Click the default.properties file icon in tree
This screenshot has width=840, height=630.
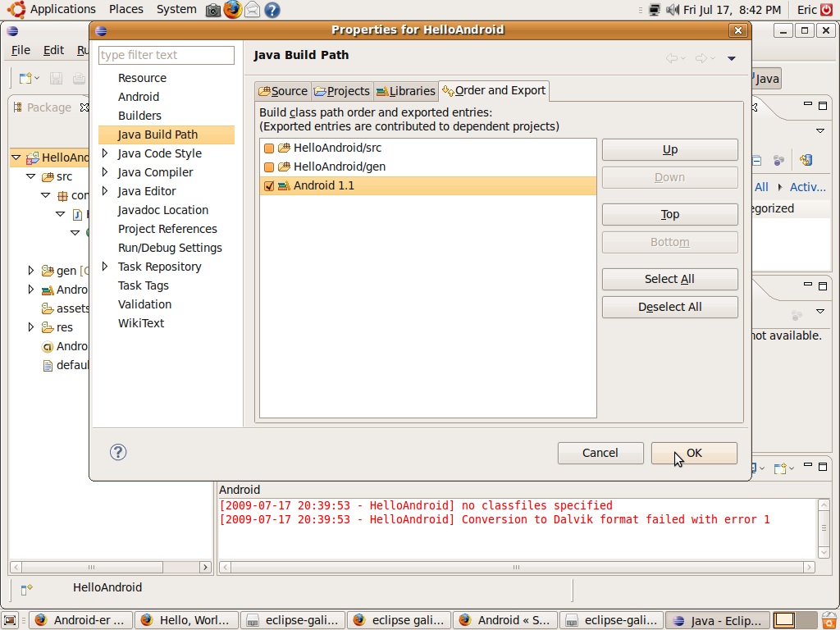tap(48, 365)
